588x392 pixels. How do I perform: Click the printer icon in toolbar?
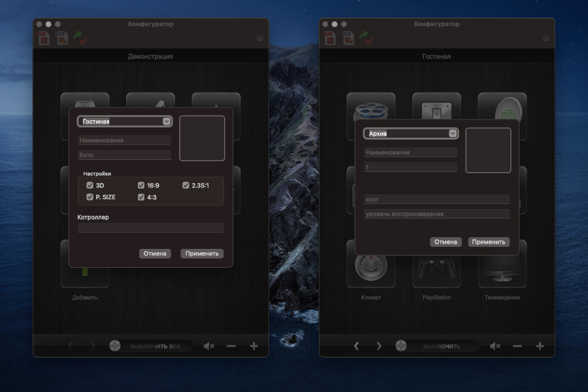(x=260, y=37)
